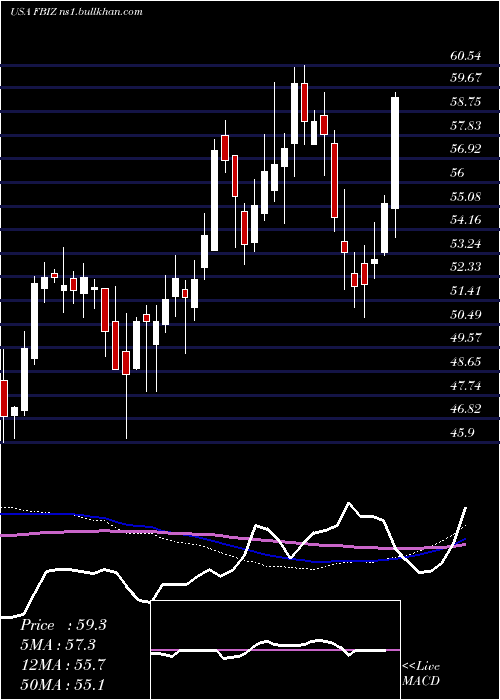Click the 59.67 price axis label
This screenshot has width=500, height=700.
[466, 78]
